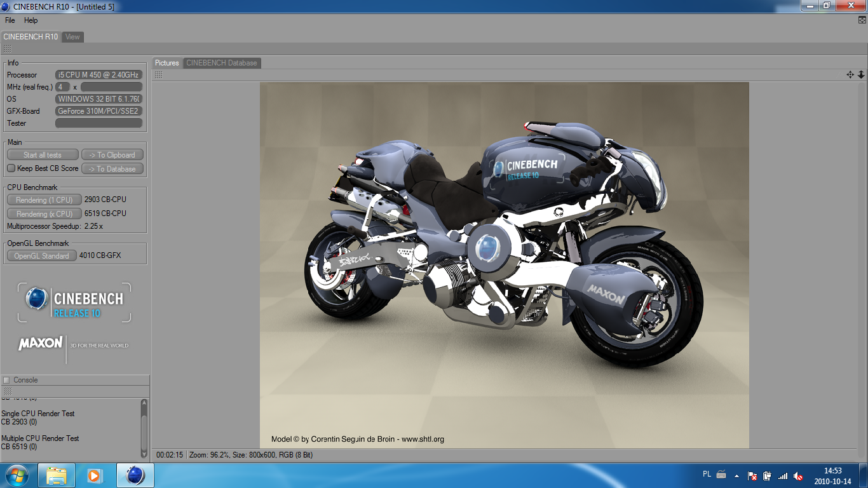The image size is (868, 488).
Task: Click the console scrollbar up arrow
Action: click(x=144, y=403)
